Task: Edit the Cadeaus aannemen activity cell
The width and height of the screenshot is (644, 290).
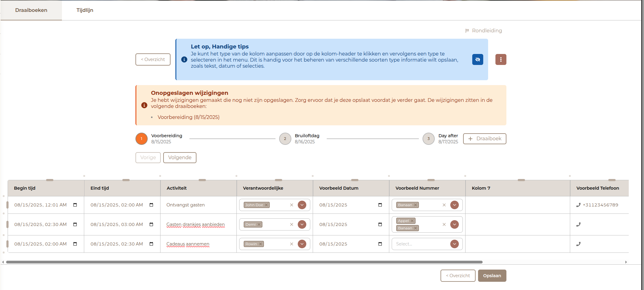Action: pyautogui.click(x=199, y=244)
